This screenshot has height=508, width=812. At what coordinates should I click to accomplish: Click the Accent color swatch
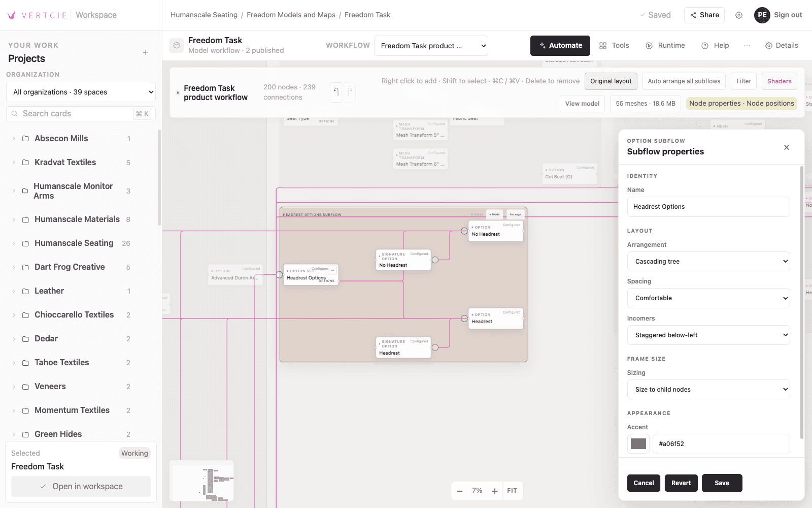pyautogui.click(x=638, y=444)
